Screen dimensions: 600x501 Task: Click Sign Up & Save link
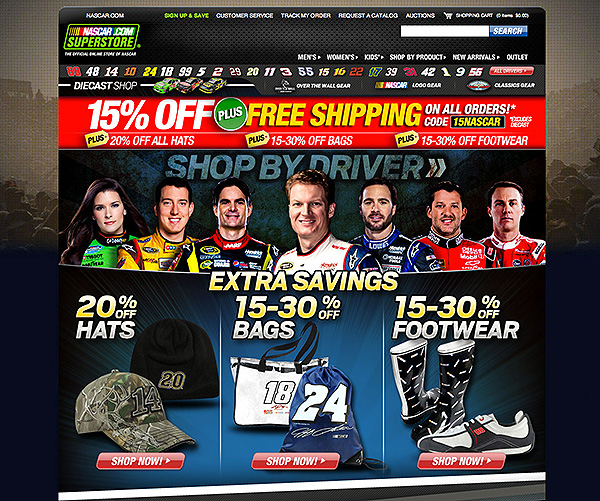pyautogui.click(x=186, y=16)
